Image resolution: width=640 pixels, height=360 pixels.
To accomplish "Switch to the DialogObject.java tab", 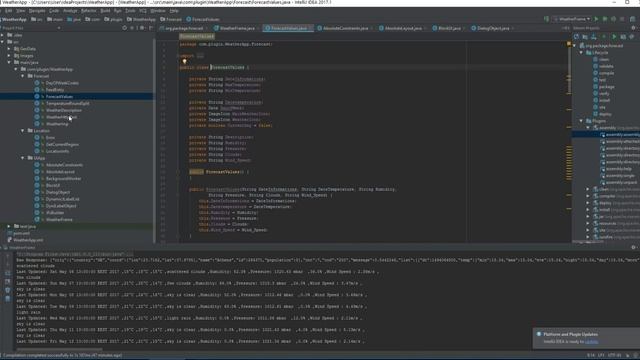I will click(x=493, y=28).
